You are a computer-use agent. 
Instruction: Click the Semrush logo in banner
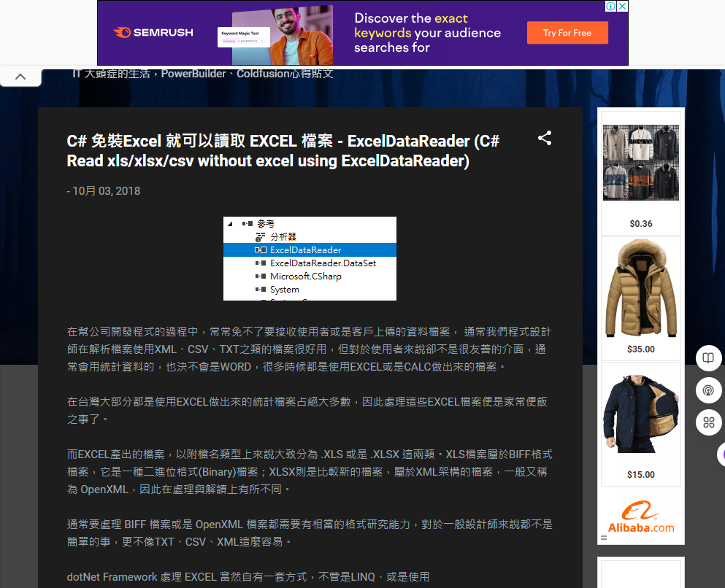(x=153, y=32)
